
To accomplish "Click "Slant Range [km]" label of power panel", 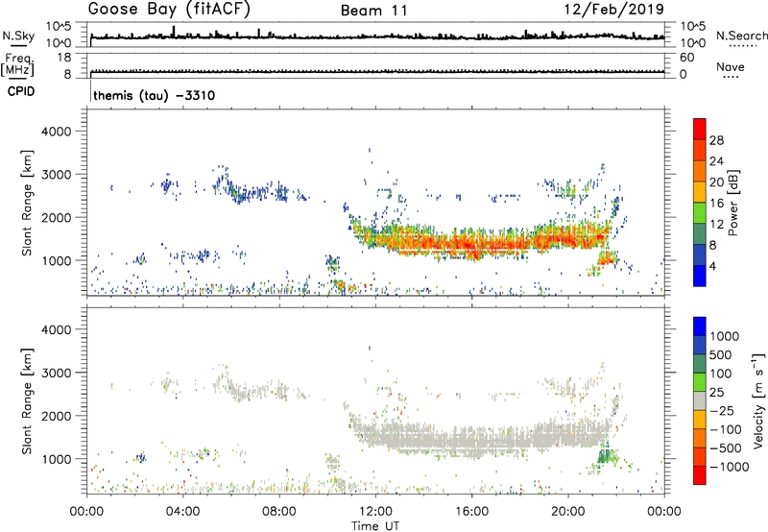I will pyautogui.click(x=27, y=203).
